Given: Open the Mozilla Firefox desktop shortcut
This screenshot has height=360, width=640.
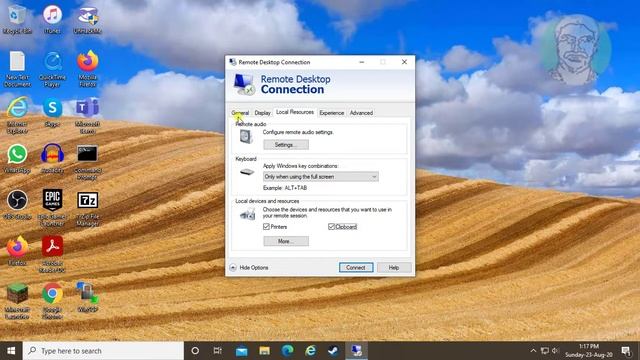Looking at the screenshot, I should tap(87, 69).
